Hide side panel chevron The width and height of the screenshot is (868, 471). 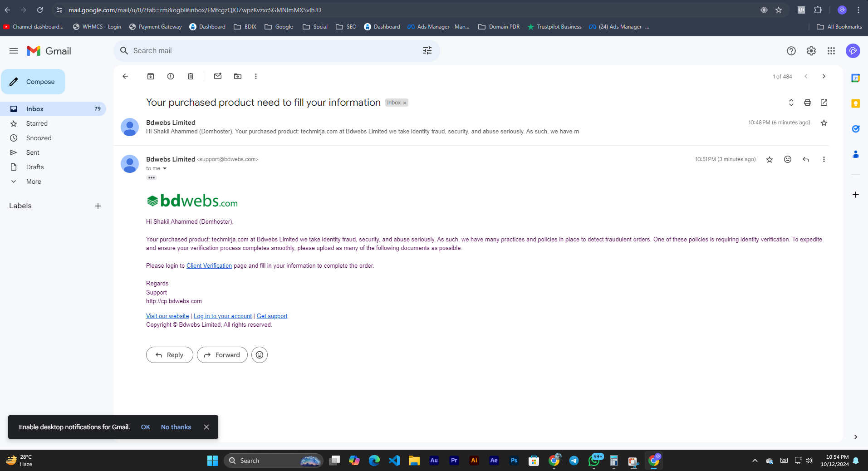point(856,437)
